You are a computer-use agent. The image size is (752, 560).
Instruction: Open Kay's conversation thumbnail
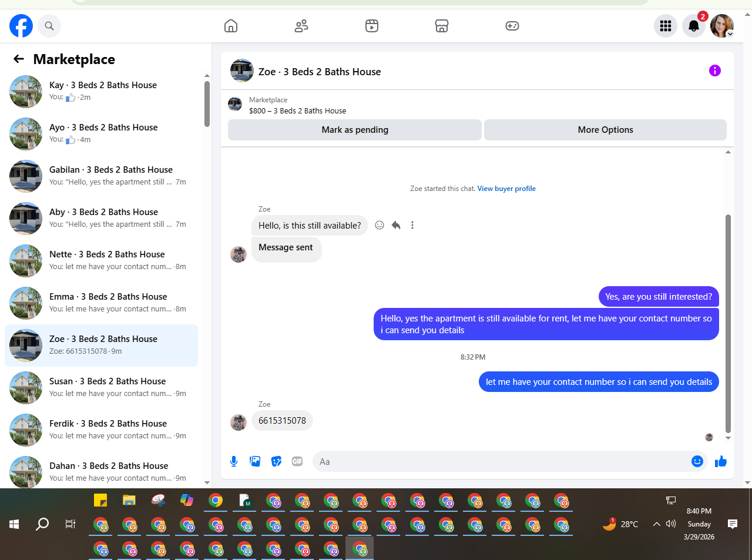(26, 92)
